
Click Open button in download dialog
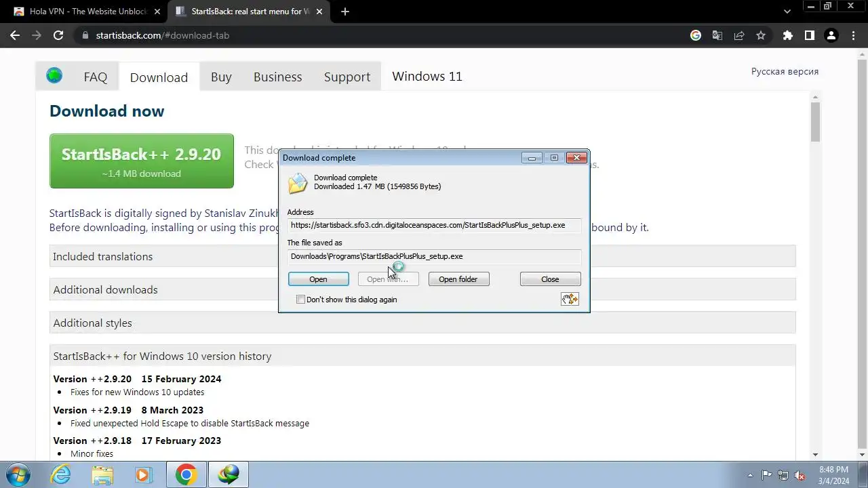point(318,279)
